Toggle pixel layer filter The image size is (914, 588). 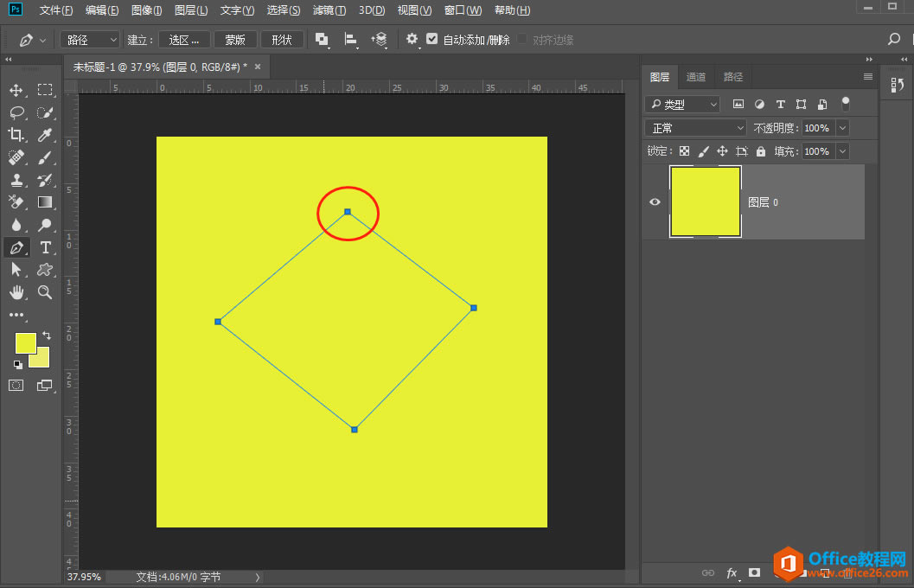738,105
